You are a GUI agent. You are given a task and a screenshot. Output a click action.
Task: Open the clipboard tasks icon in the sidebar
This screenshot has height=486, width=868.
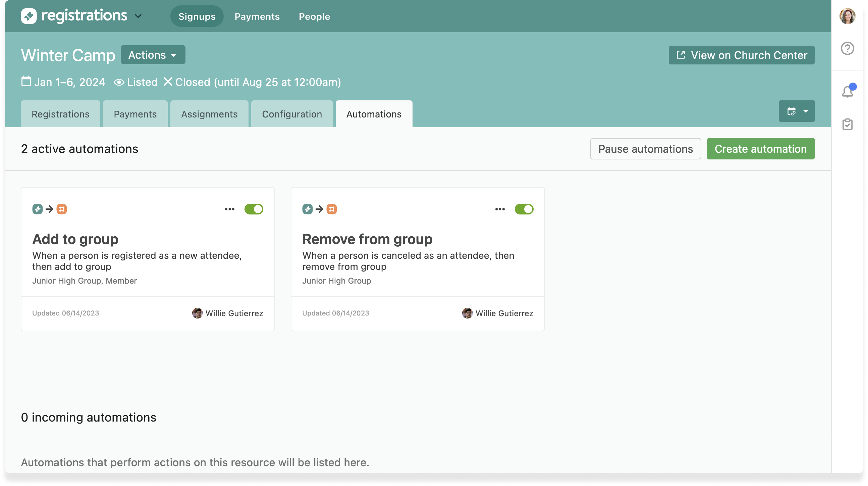[x=847, y=124]
